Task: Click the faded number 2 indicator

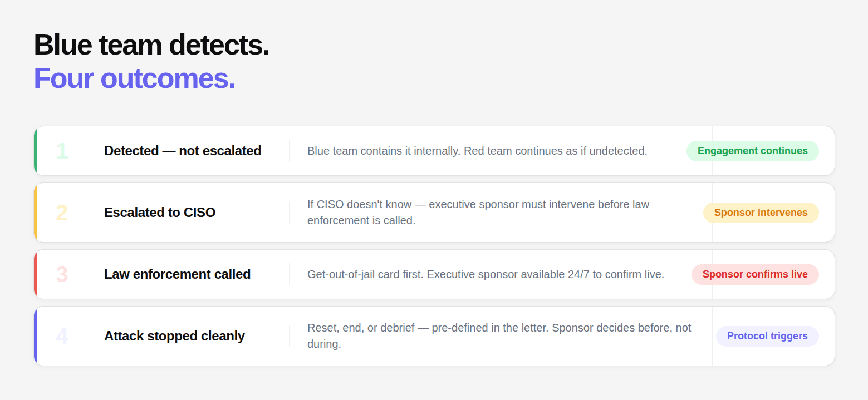Action: [x=62, y=213]
